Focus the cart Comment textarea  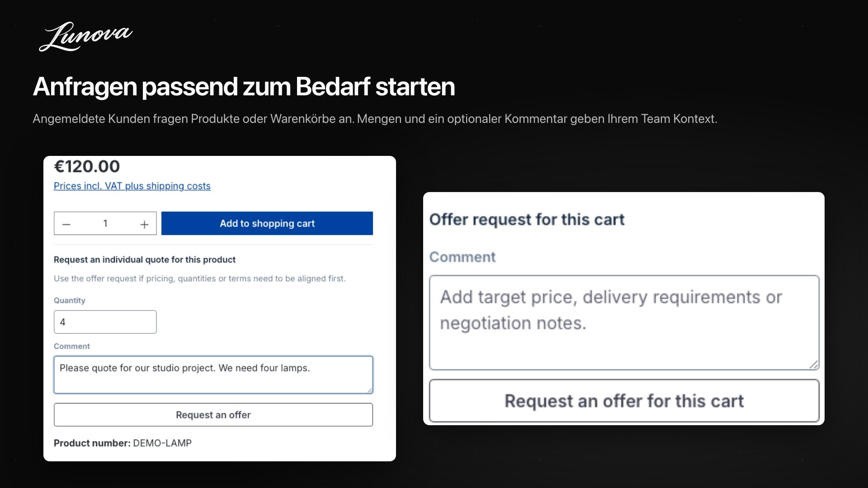624,323
